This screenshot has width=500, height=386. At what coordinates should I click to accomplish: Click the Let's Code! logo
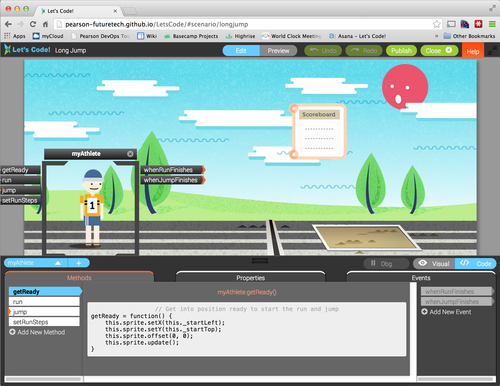click(27, 50)
